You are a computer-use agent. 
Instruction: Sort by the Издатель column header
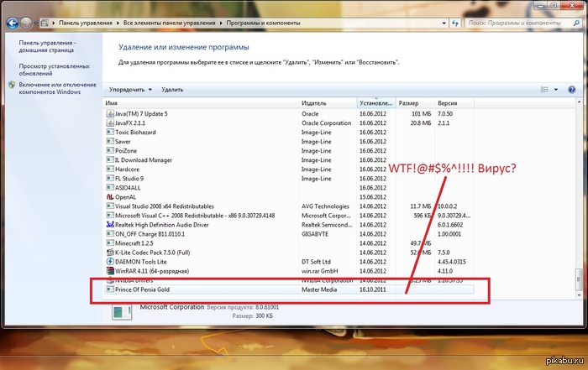[336, 102]
